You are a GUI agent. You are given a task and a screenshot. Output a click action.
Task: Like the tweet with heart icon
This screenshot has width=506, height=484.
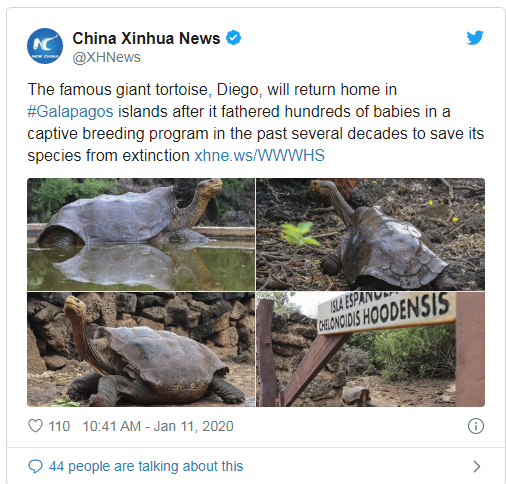pos(35,426)
